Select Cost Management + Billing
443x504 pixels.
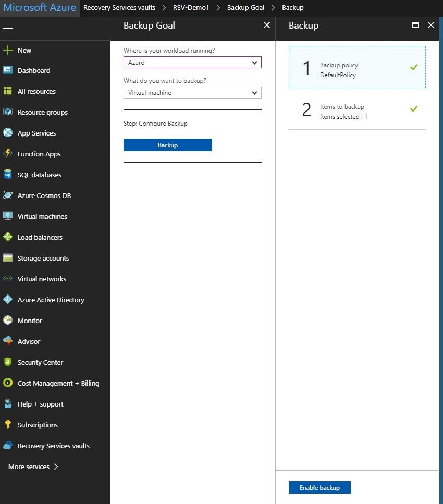(x=58, y=383)
